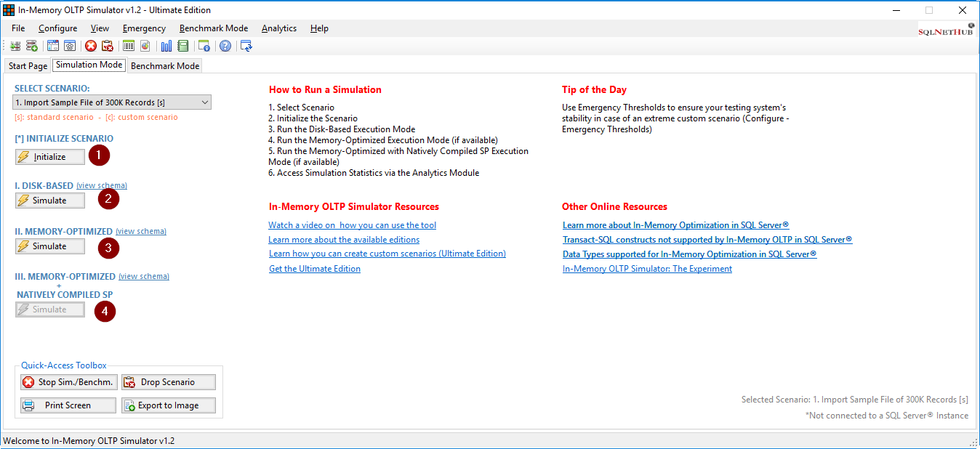Click the SQLNetHub logo
This screenshot has height=449, width=980.
(947, 29)
